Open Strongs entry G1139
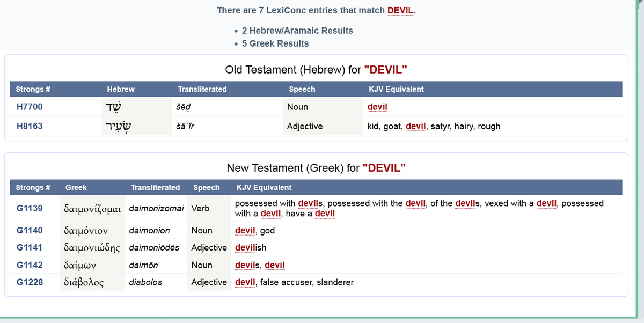This screenshot has width=644, height=323. (x=30, y=208)
